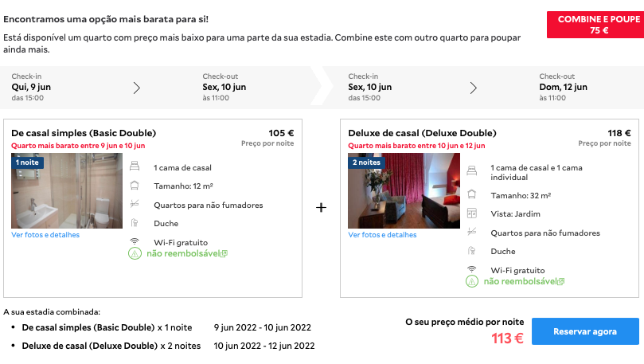This screenshot has height=364, width=644.
Task: Click the non-smoking icon in Basic Double card
Action: [x=135, y=204]
